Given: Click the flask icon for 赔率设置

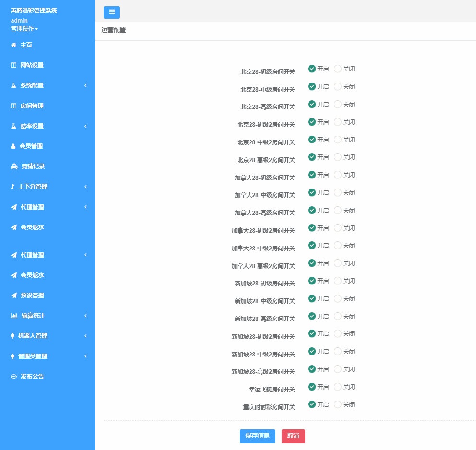Looking at the screenshot, I should pyautogui.click(x=13, y=126).
